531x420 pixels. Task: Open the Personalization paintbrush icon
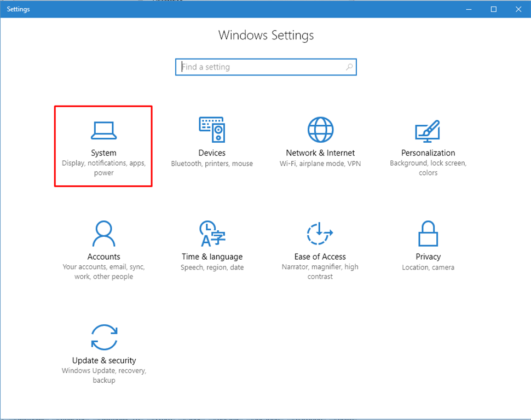coord(428,131)
